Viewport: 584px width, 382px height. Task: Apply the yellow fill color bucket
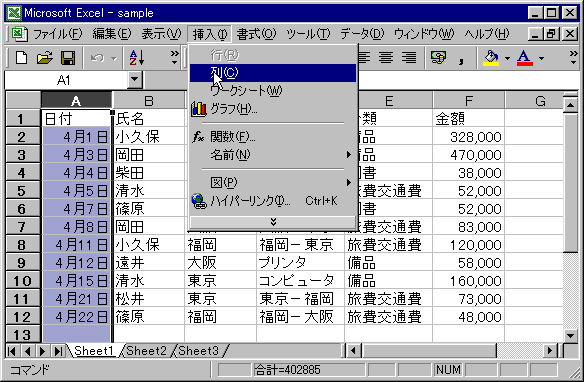coord(491,58)
